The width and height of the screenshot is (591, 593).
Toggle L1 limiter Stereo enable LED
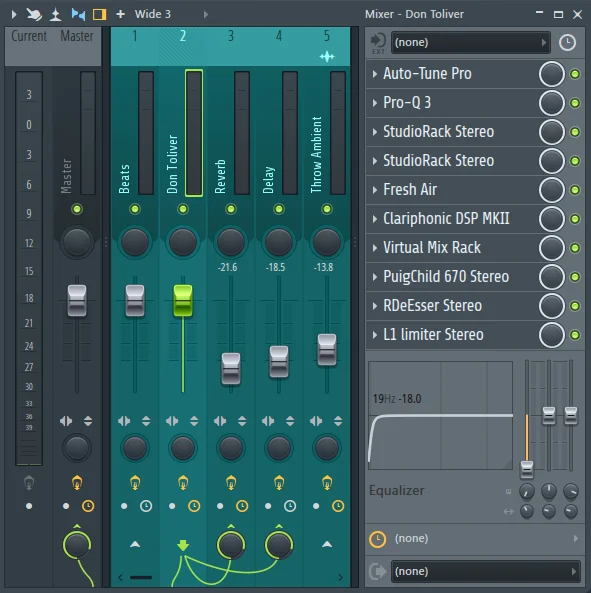[575, 335]
